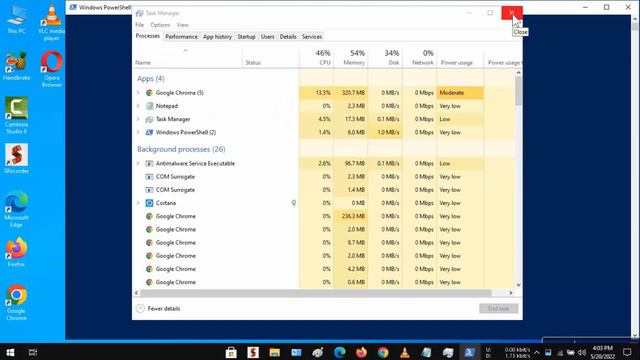Expand Antimalware Service Executable row
The height and width of the screenshot is (360, 640).
138,163
